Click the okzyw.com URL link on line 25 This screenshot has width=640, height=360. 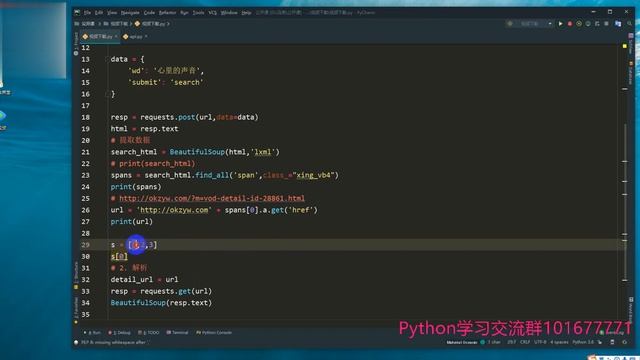[212, 198]
